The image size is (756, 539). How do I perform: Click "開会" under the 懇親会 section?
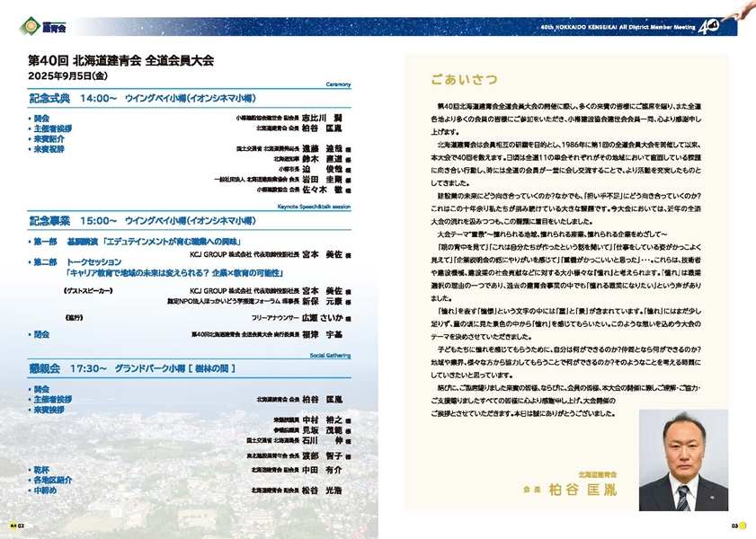(x=41, y=389)
